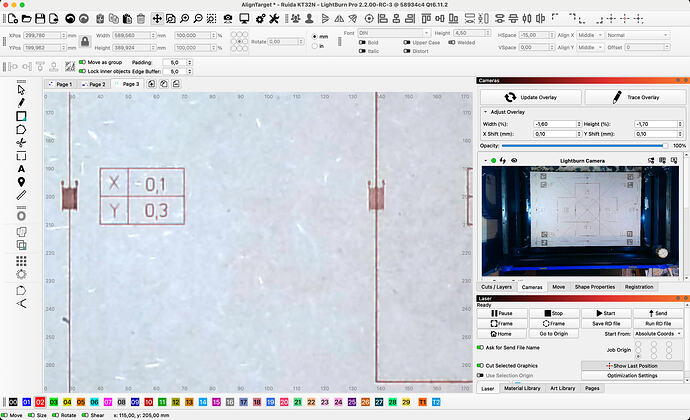Collapse the Adjust Overlay section
The image size is (690, 420).
point(485,112)
